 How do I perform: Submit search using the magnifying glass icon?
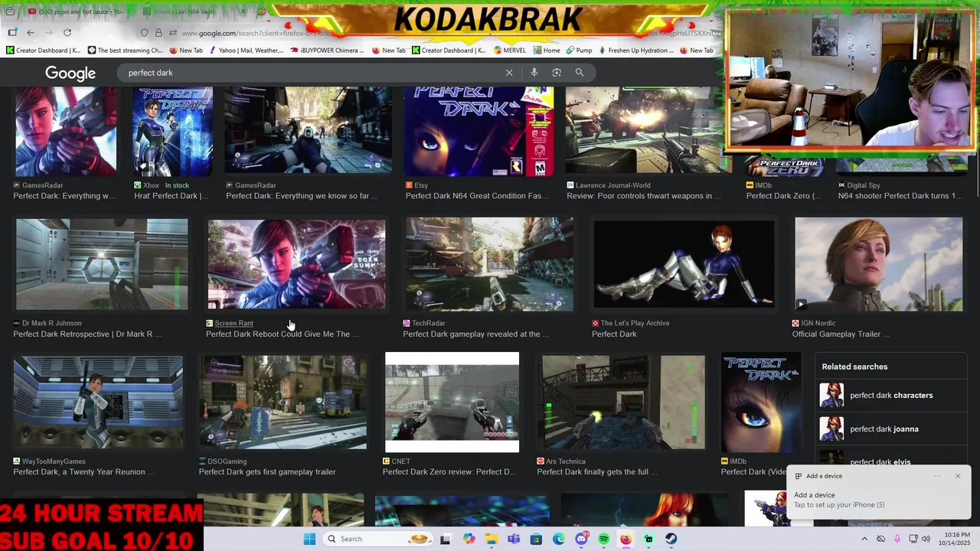[x=580, y=73]
